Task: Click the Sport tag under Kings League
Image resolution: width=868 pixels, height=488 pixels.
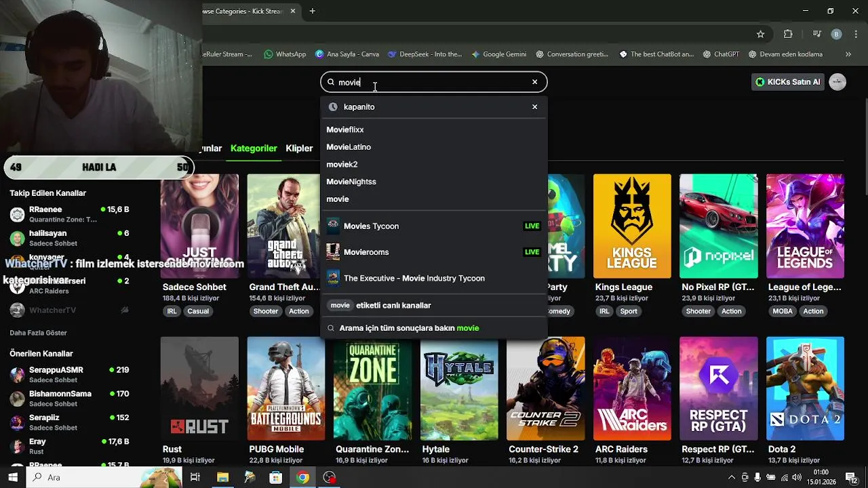Action: [x=629, y=311]
